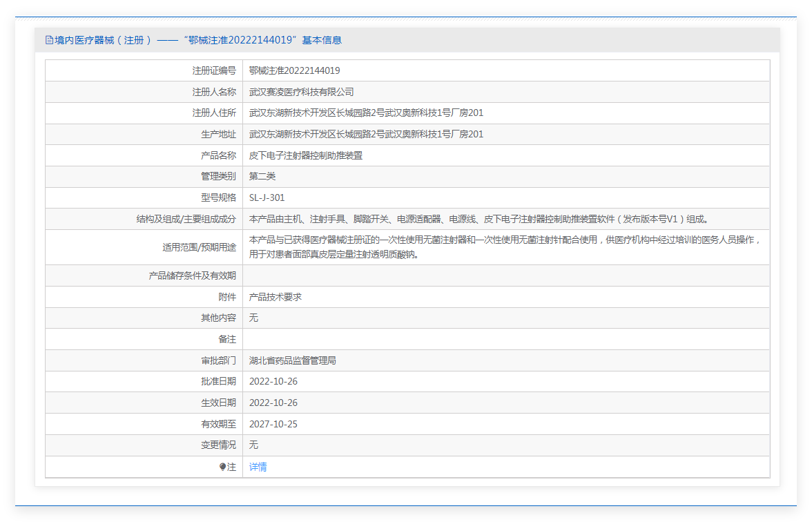Click the 注册人名称 label

tap(214, 93)
